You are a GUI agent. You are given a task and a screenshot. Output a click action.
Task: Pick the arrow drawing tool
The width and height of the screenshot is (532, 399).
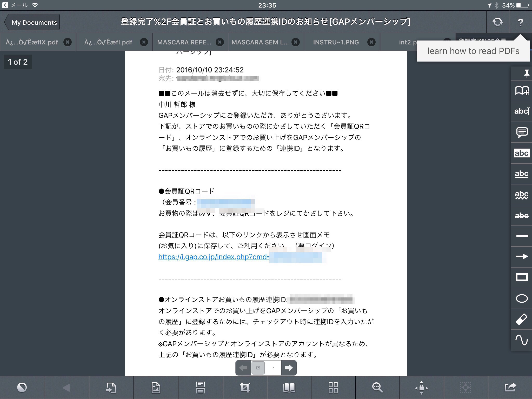click(x=522, y=257)
